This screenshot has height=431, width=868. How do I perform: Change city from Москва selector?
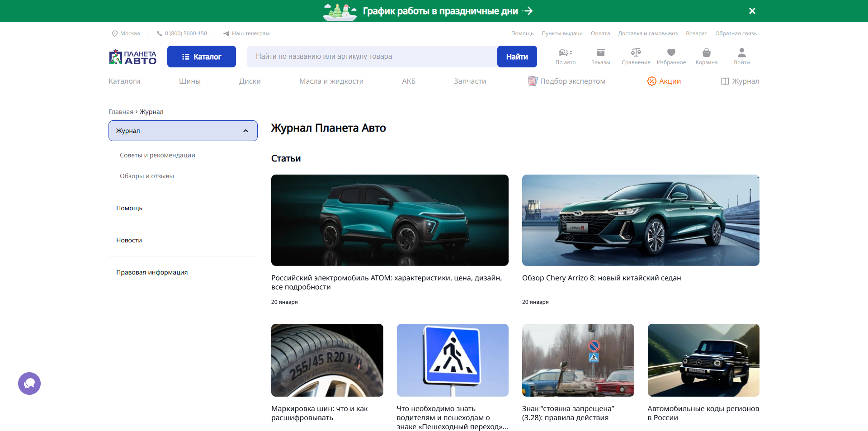point(125,33)
